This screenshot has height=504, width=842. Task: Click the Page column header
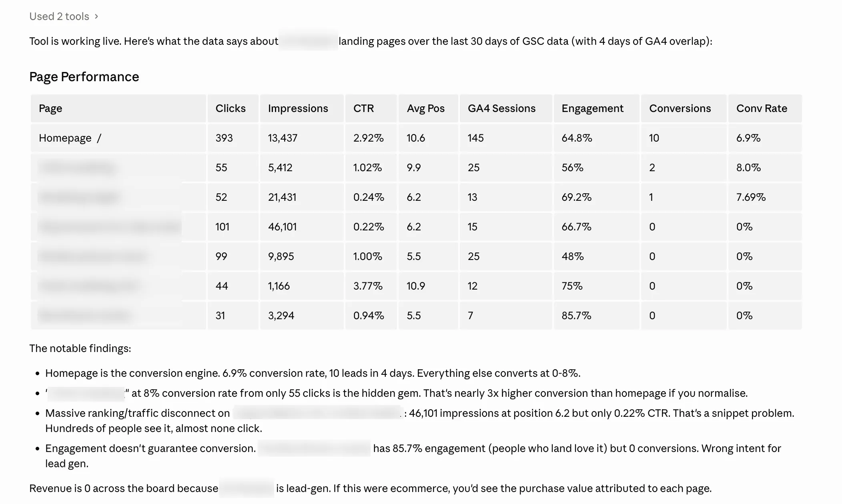click(x=50, y=108)
